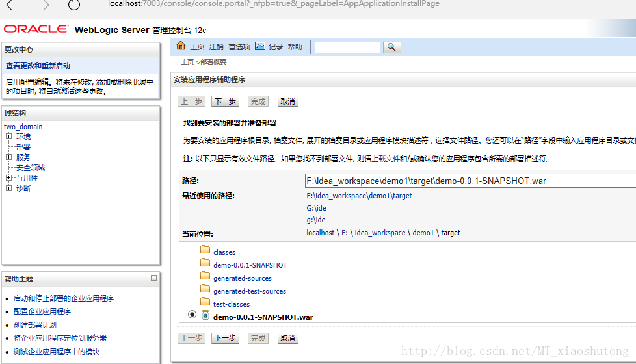The image size is (636, 364).
Task: Open 主页 in the top toolbar
Action: pyautogui.click(x=197, y=47)
